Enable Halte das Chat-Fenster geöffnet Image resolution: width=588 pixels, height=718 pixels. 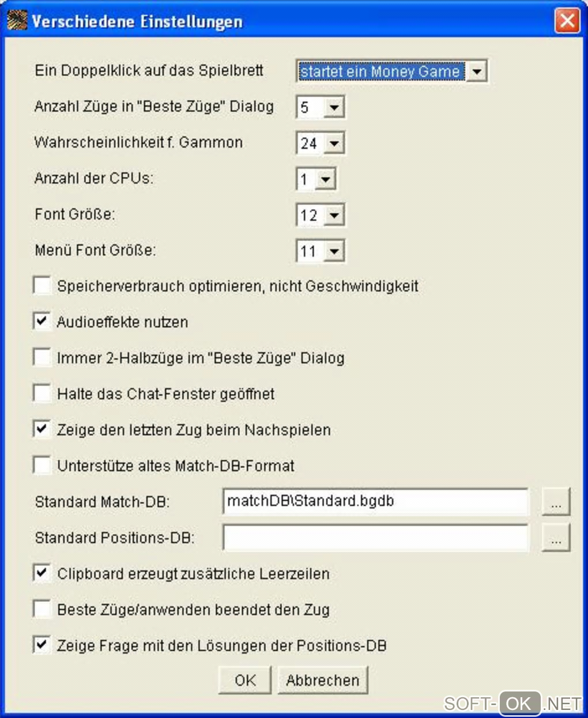pos(42,394)
